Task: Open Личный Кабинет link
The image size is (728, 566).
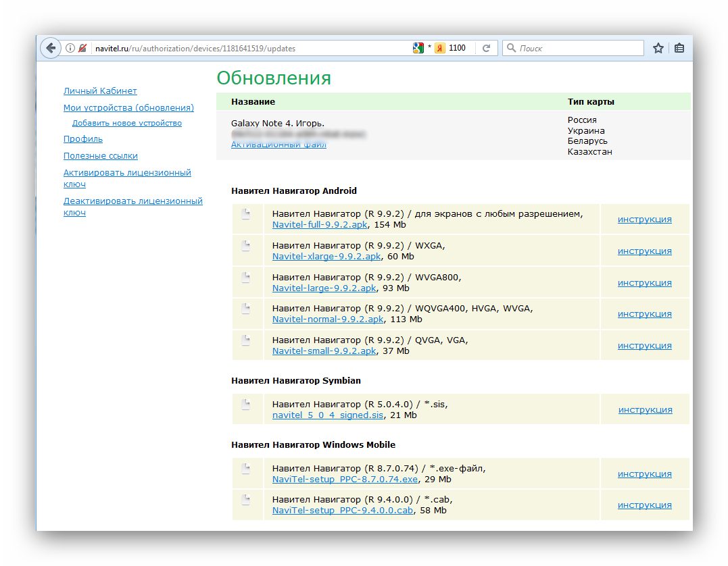Action: (100, 91)
